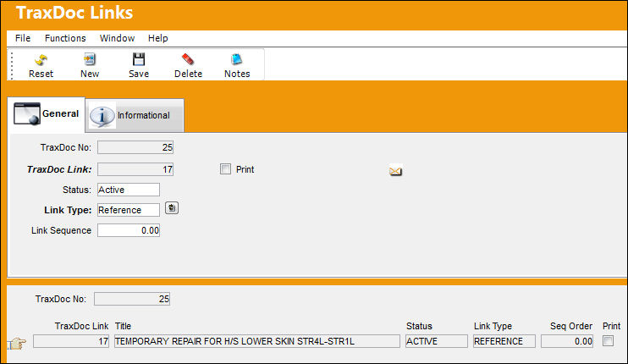Select the TEMPORARY REPAIR title cell

click(x=257, y=341)
